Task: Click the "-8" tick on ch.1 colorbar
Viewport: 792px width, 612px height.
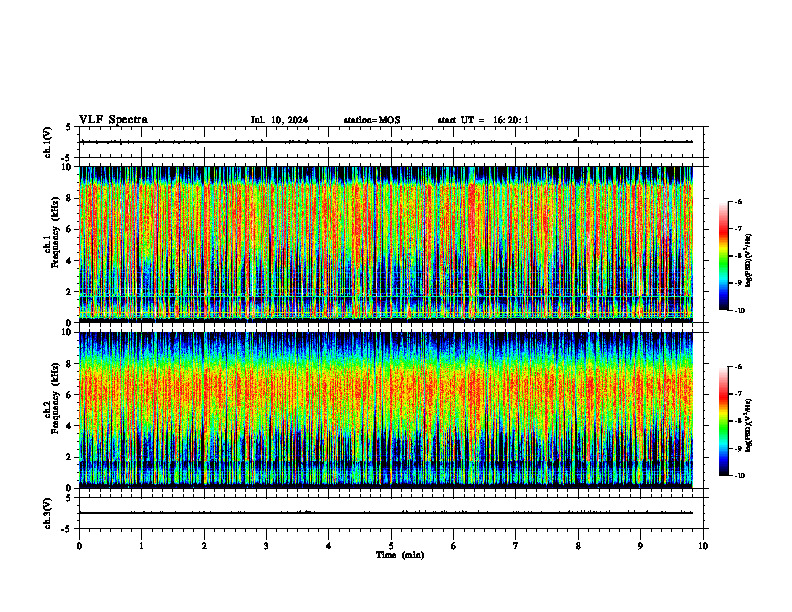Action: [x=738, y=256]
